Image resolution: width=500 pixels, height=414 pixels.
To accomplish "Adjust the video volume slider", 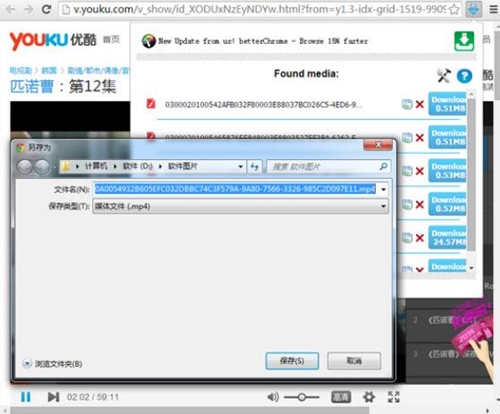I will click(302, 397).
